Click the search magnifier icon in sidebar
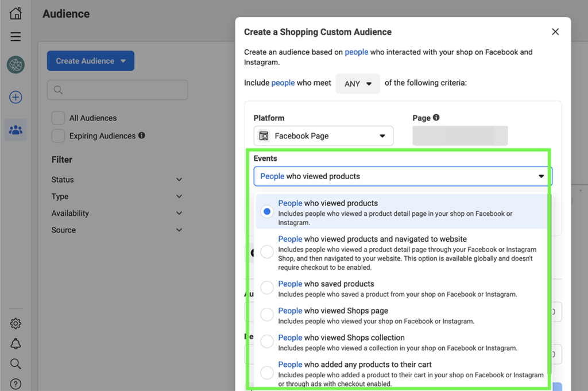588x391 pixels. pos(16,364)
